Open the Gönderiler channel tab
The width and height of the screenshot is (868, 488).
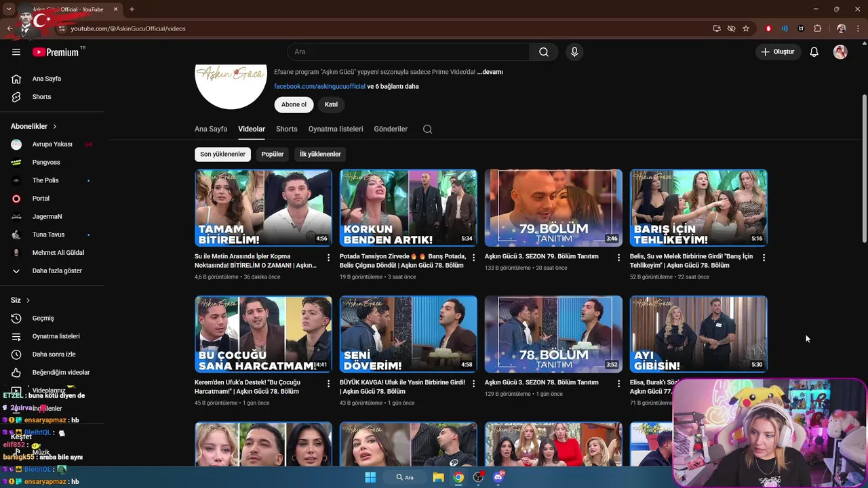(x=391, y=129)
